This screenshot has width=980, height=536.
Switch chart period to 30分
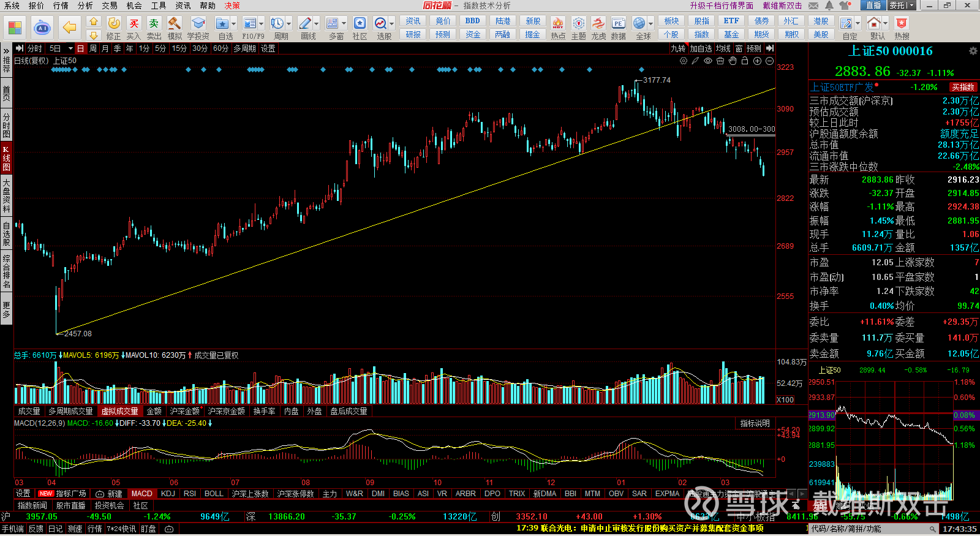click(200, 48)
